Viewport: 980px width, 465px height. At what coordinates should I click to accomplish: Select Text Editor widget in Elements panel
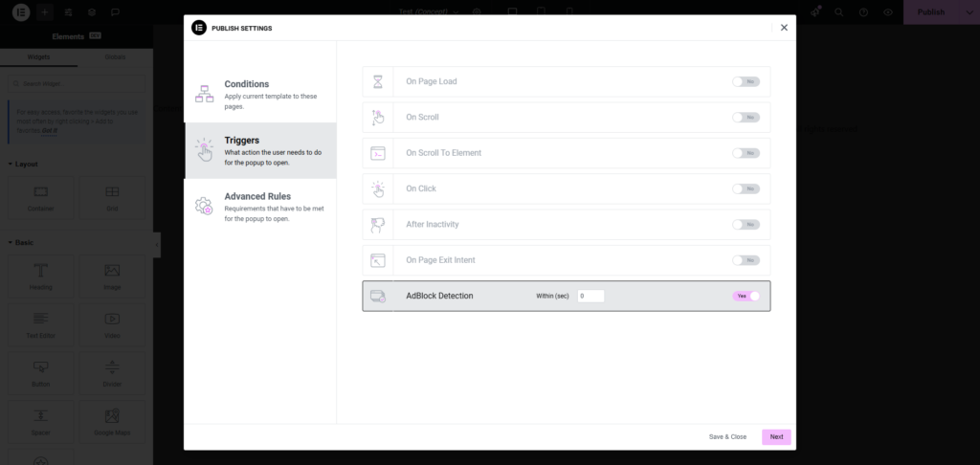click(40, 324)
